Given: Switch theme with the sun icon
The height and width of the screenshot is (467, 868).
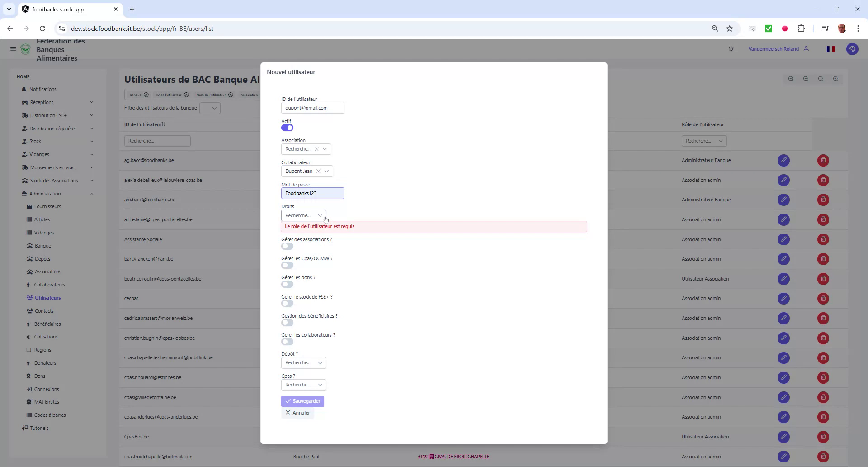Looking at the screenshot, I should tap(731, 48).
